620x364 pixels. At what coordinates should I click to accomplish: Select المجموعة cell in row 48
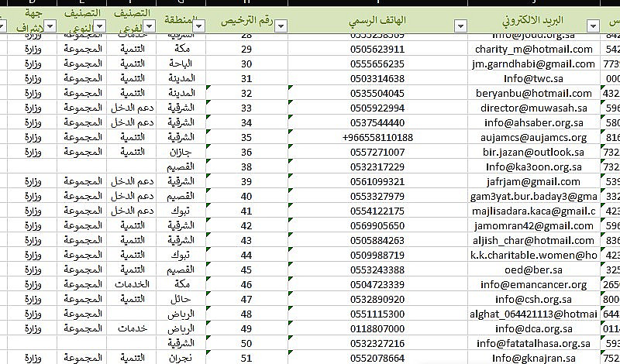click(x=82, y=314)
